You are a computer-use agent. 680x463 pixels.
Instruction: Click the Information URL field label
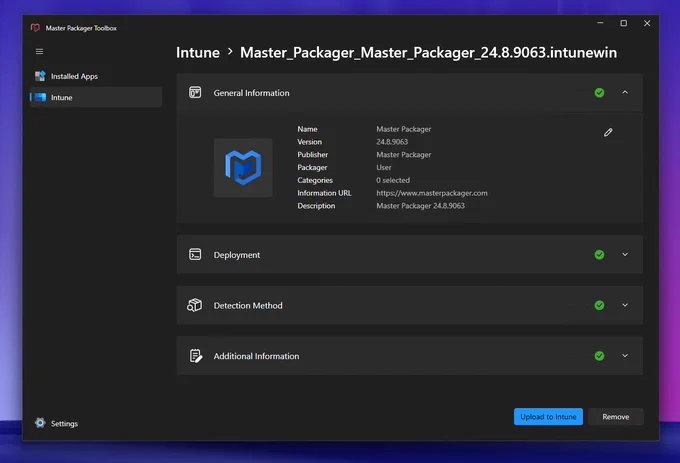click(x=324, y=193)
